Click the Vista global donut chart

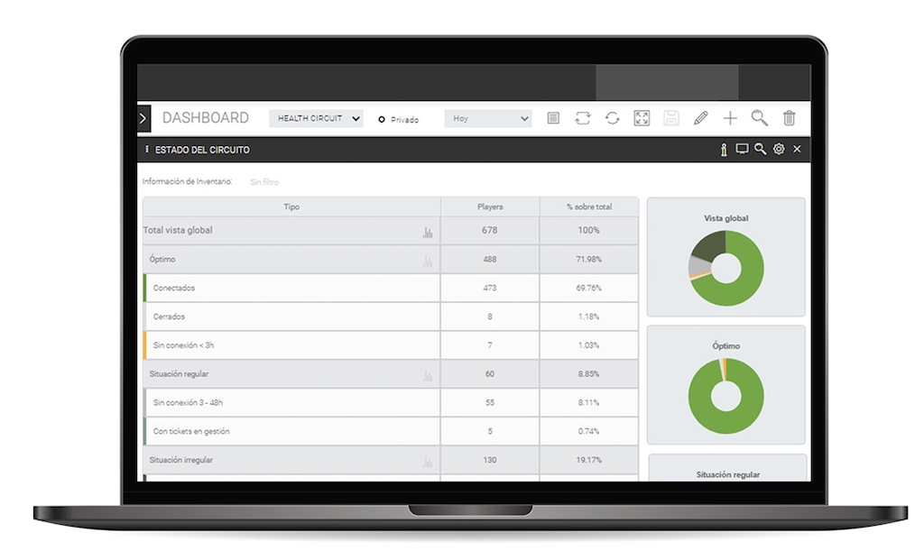pos(725,268)
